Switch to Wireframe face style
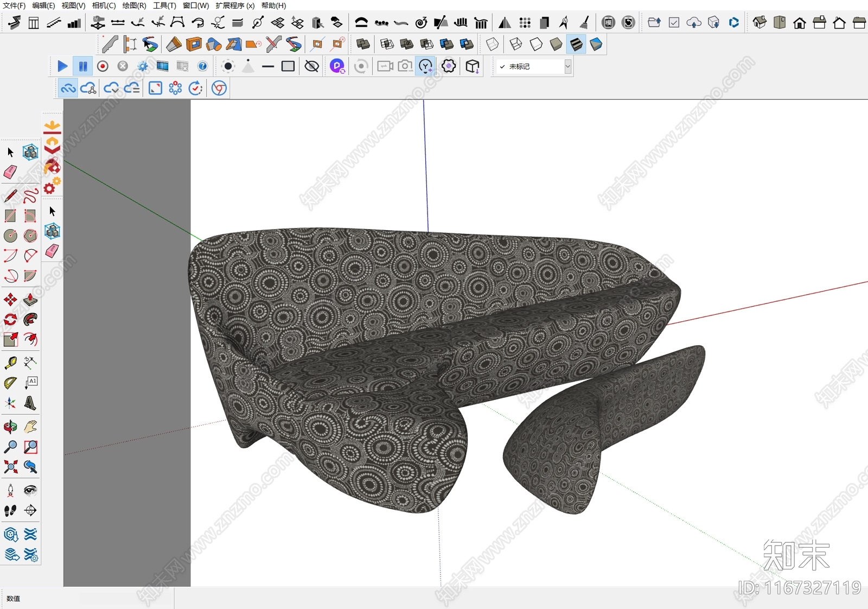 coord(515,45)
